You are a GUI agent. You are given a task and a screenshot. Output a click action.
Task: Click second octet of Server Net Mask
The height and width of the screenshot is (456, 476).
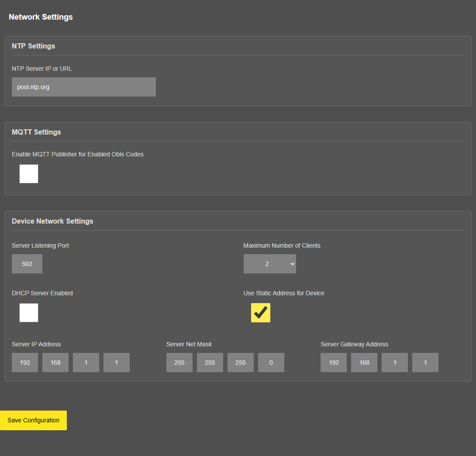[210, 363]
